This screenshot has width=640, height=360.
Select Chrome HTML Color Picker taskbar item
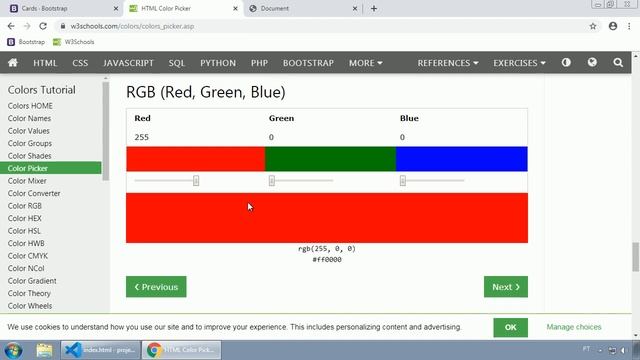click(182, 350)
